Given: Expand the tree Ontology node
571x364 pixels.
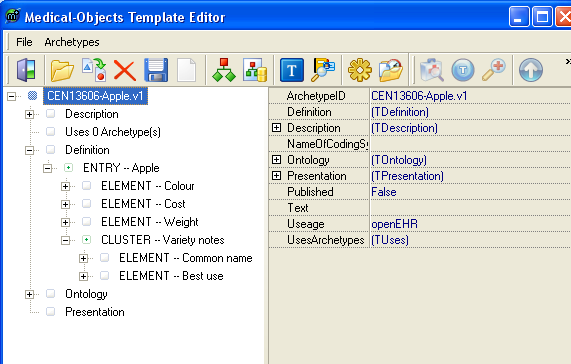Looking at the screenshot, I should click(29, 294).
